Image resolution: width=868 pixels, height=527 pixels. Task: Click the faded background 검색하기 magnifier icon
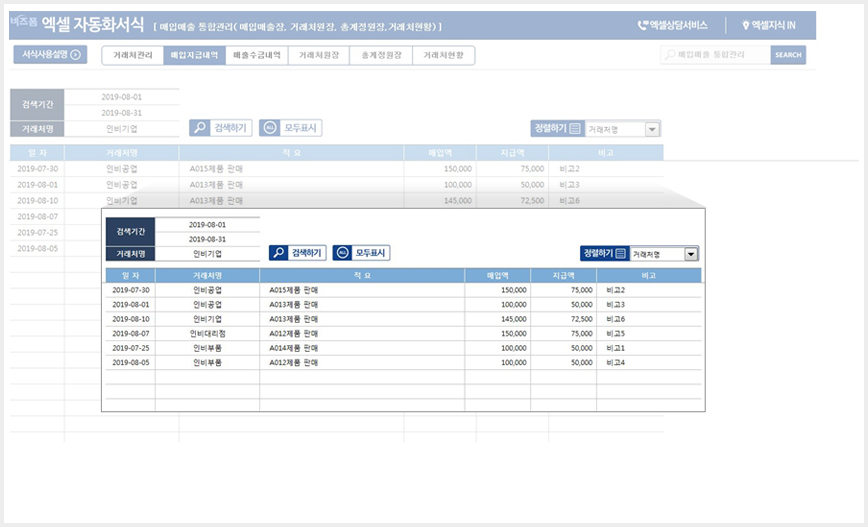(x=199, y=128)
